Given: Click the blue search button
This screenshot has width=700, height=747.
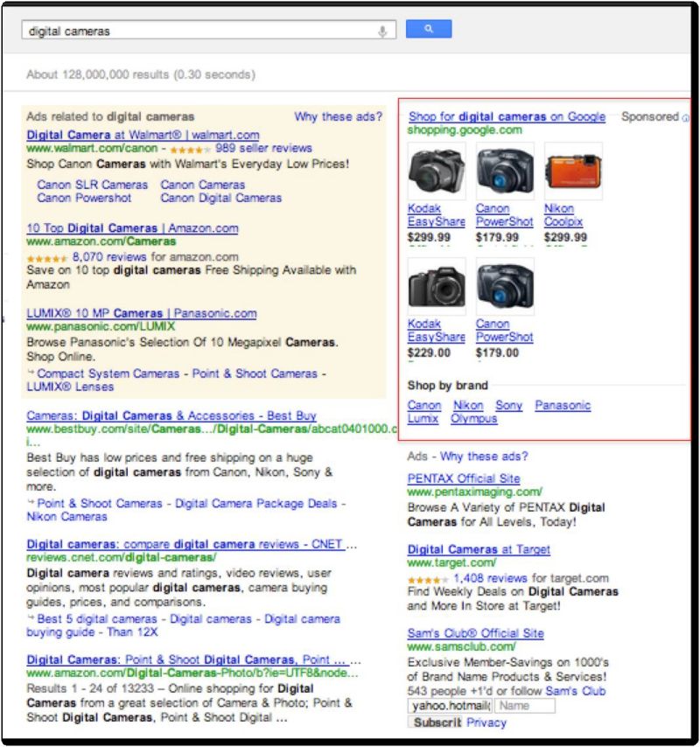Looking at the screenshot, I should click(x=428, y=28).
